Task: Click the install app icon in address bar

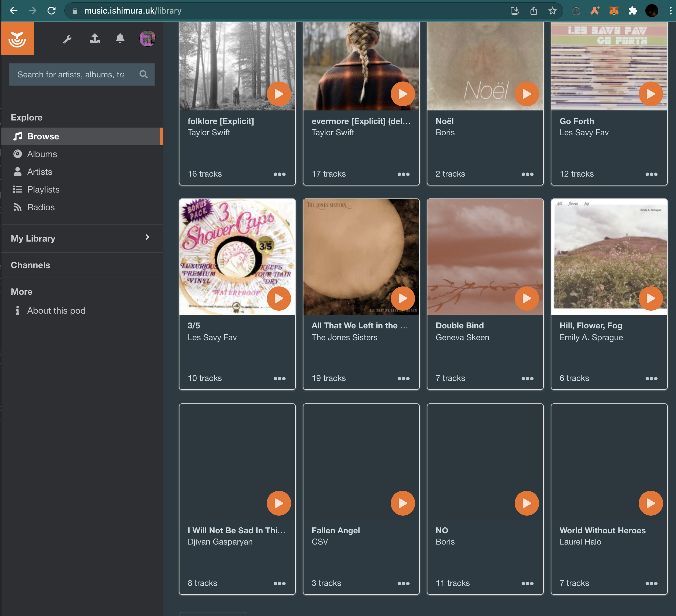Action: pyautogui.click(x=514, y=11)
